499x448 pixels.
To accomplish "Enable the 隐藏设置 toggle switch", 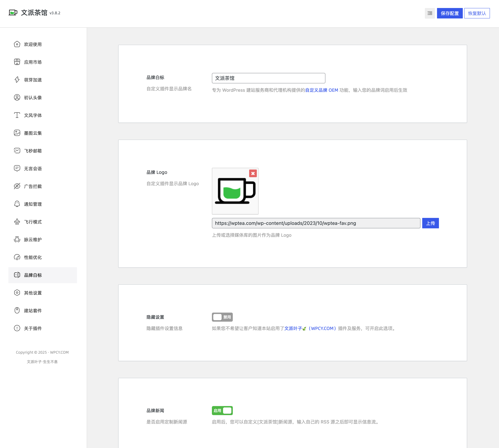I will (222, 317).
